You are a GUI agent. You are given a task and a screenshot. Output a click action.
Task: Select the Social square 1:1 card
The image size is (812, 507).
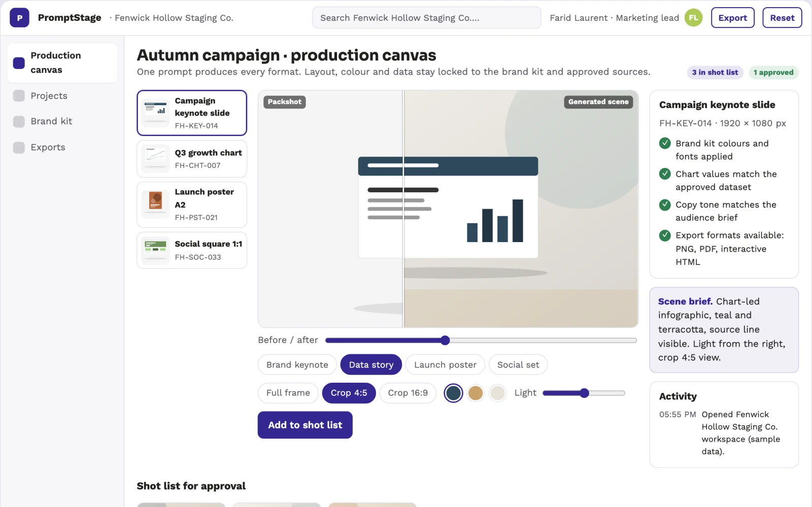(x=192, y=250)
